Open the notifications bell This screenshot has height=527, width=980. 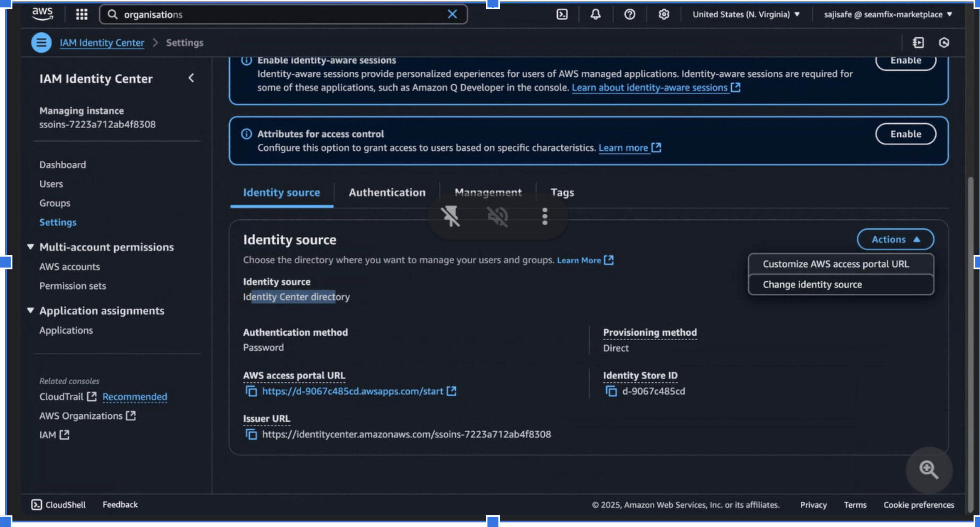pyautogui.click(x=595, y=14)
